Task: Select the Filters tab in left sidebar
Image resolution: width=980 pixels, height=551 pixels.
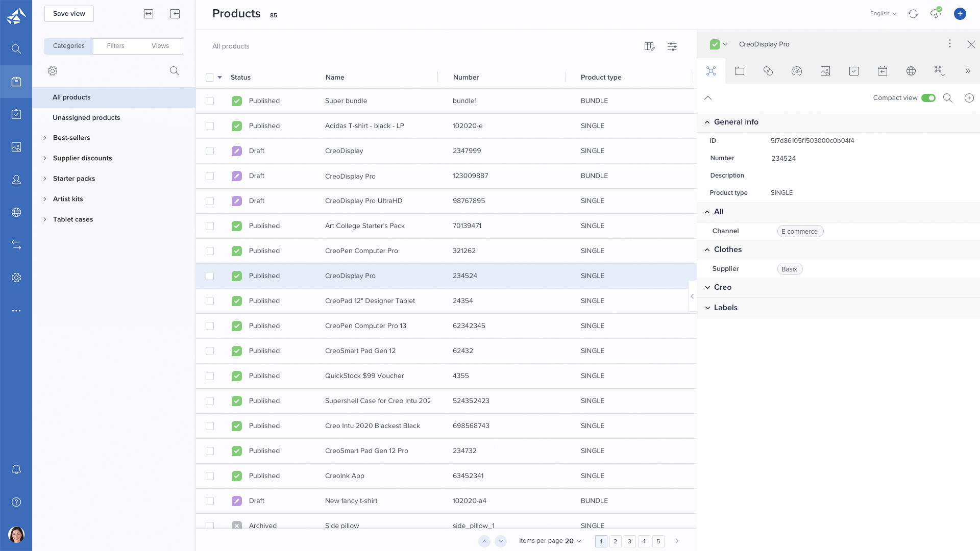Action: [x=115, y=46]
